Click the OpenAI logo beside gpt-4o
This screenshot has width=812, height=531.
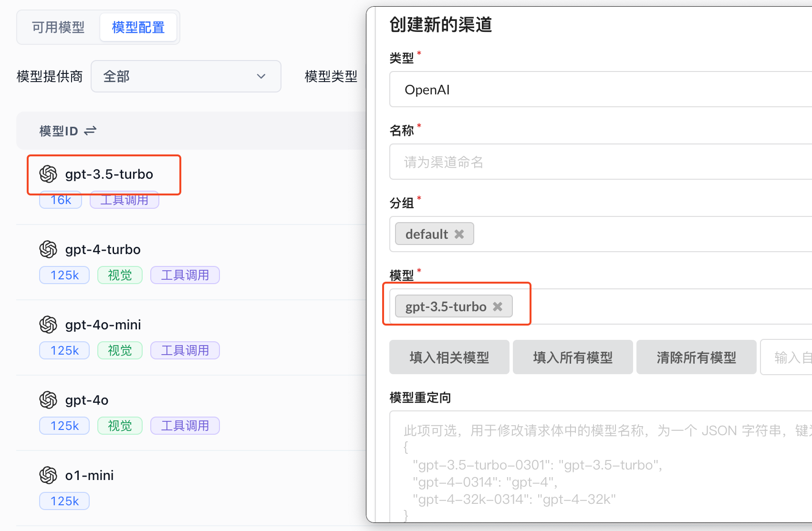coord(48,400)
